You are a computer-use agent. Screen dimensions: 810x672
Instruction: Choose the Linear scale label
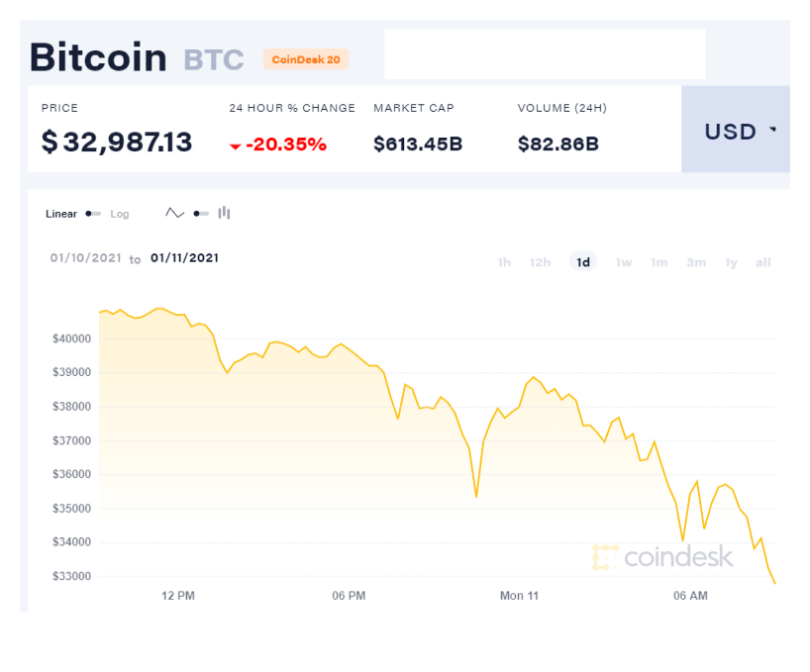click(61, 214)
